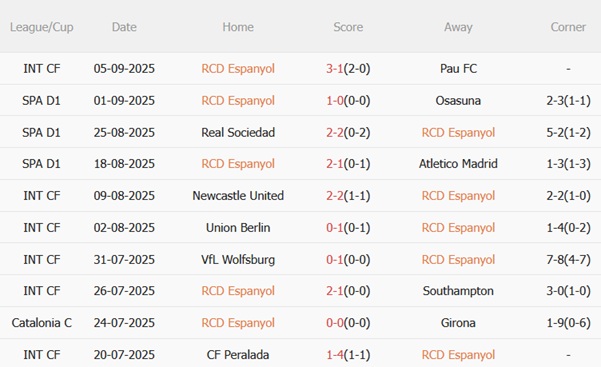Open CF Peralada team link

click(238, 355)
